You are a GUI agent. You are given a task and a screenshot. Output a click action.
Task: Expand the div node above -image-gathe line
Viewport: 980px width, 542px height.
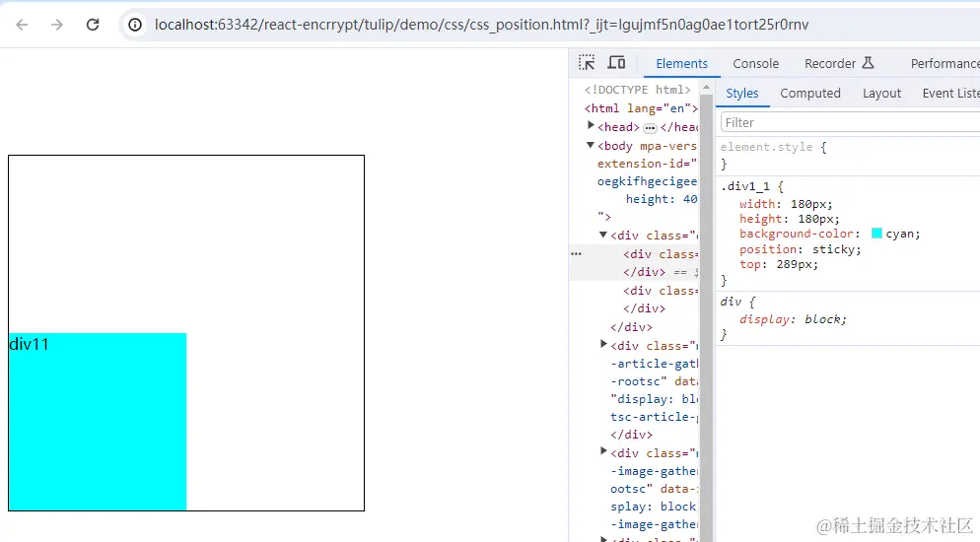(x=603, y=451)
